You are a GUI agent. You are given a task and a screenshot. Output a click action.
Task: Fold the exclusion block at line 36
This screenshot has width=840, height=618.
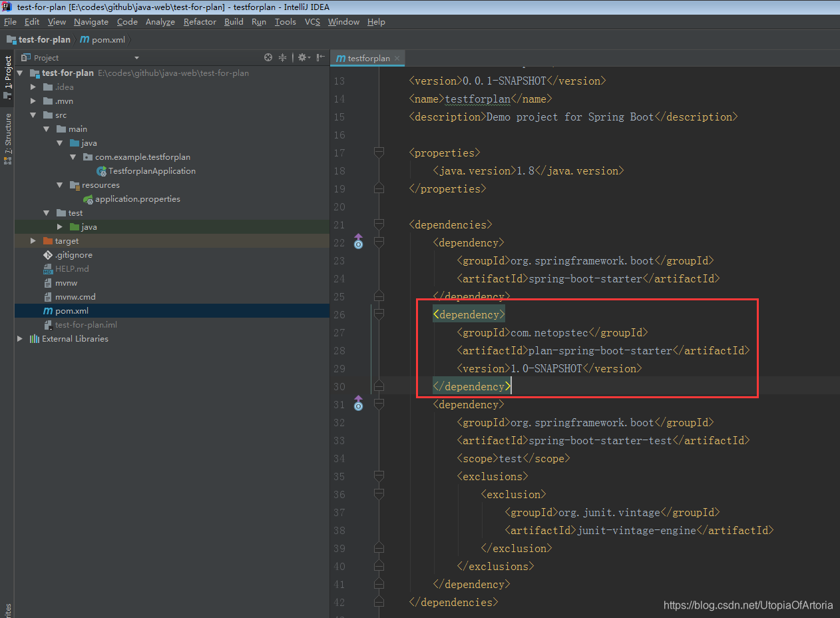coord(379,495)
